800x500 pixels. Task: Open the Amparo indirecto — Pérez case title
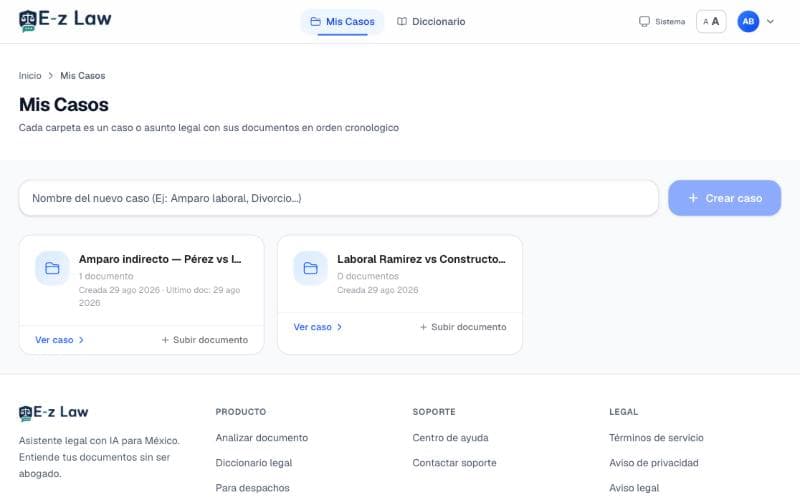(160, 259)
